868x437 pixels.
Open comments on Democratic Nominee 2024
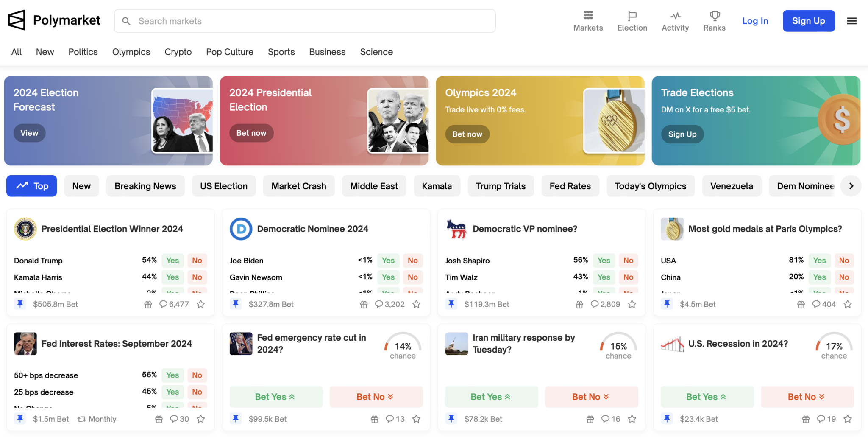coord(389,304)
